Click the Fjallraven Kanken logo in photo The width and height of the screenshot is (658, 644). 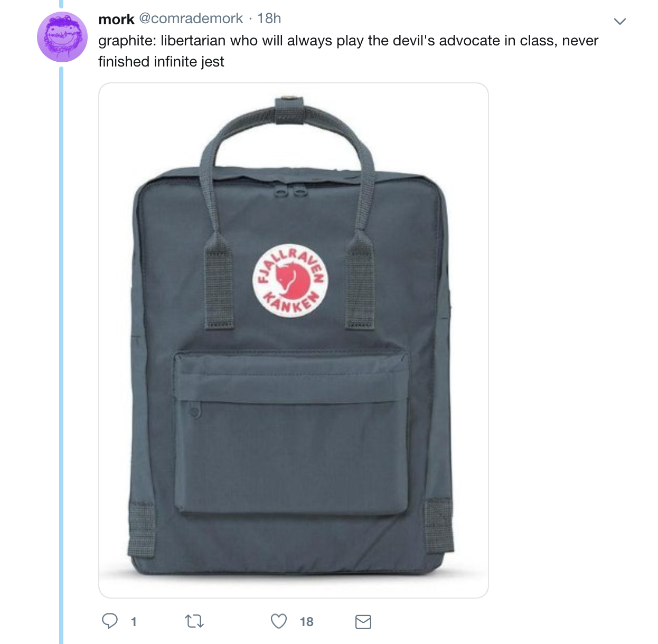tap(291, 281)
